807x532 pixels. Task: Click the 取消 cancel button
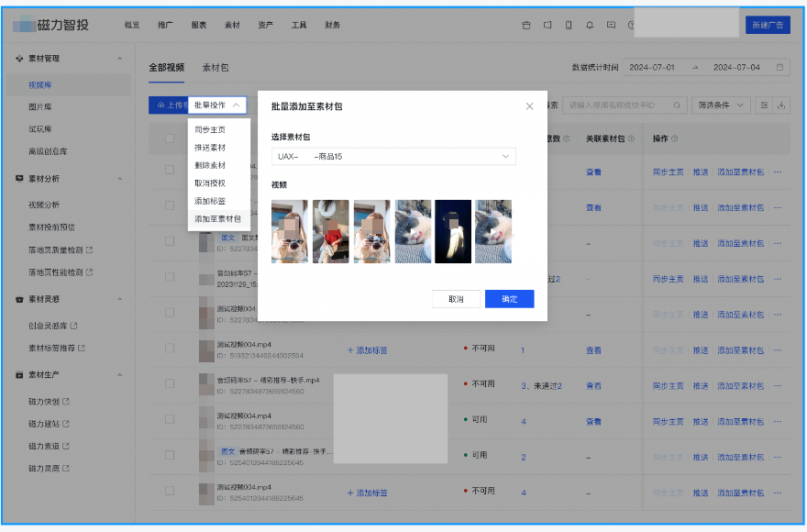tap(456, 299)
